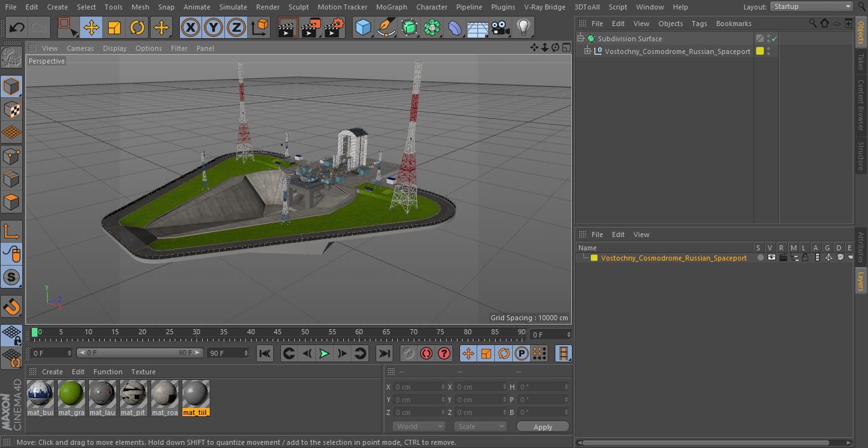
Task: Click the Subdivision Surface generator icon
Action: pyautogui.click(x=409, y=27)
